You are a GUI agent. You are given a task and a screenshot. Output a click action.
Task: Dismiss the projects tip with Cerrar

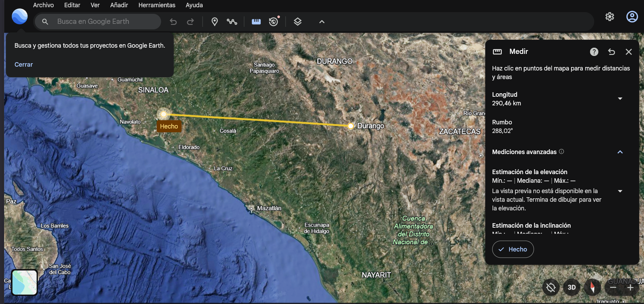click(x=24, y=65)
